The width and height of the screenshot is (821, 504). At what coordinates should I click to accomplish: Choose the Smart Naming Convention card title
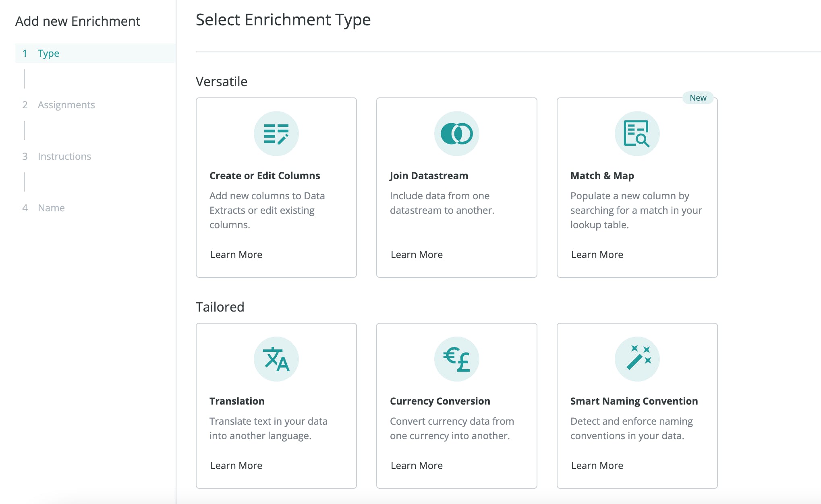[634, 401]
